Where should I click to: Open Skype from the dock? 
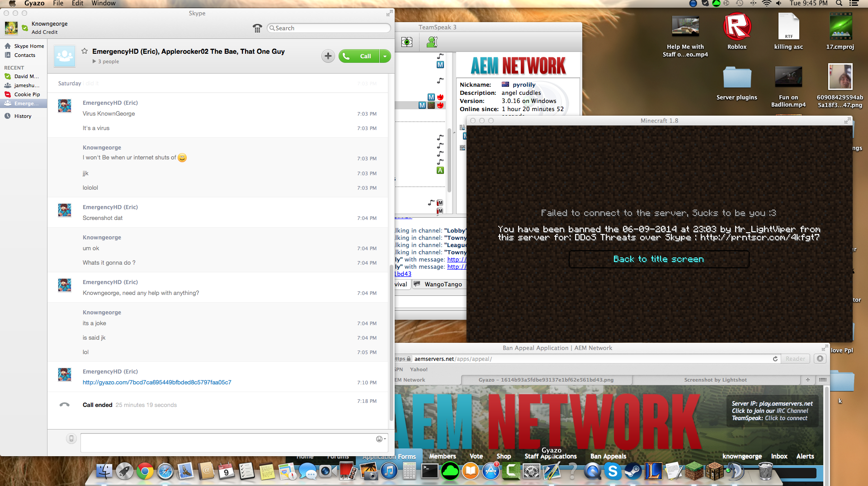(613, 472)
